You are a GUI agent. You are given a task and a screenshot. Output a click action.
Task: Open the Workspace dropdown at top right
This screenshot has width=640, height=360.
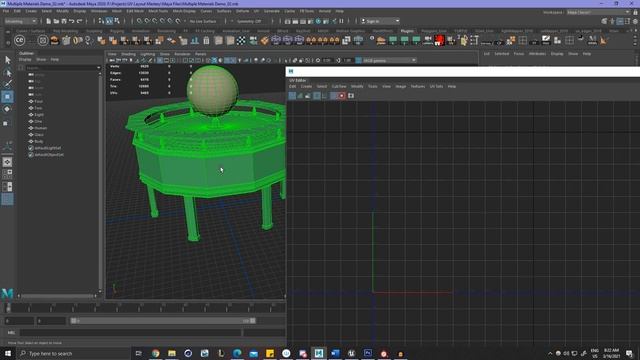tap(598, 12)
